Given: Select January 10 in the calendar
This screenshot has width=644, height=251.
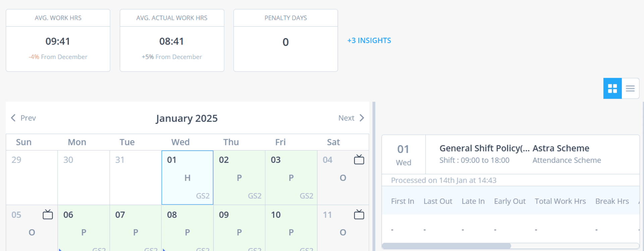Looking at the screenshot, I should point(291,228).
